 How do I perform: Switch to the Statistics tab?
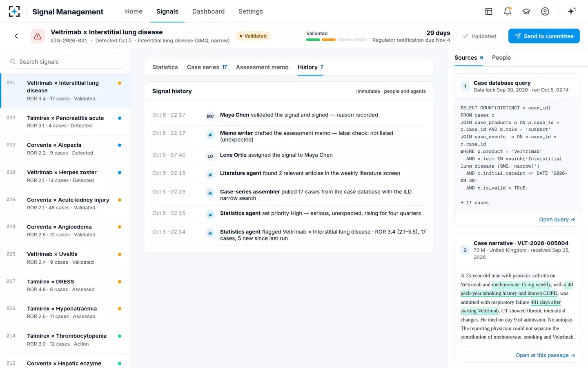165,67
